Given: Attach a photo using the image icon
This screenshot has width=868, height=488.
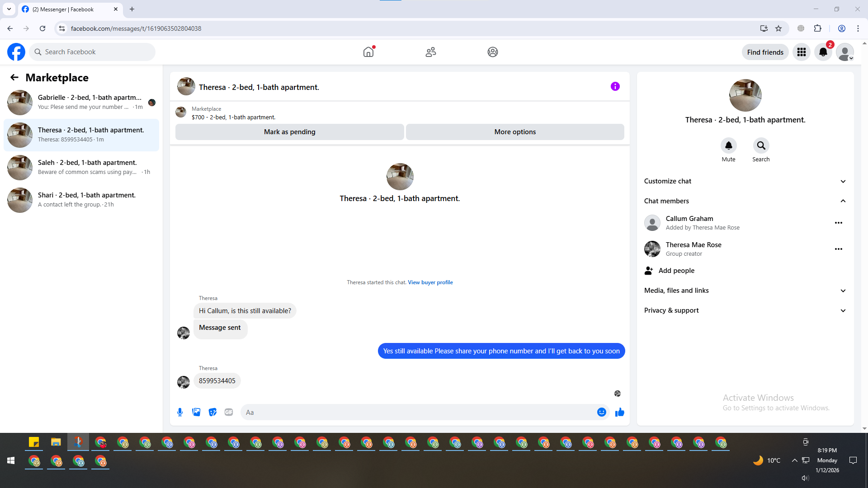Looking at the screenshot, I should coord(196,412).
